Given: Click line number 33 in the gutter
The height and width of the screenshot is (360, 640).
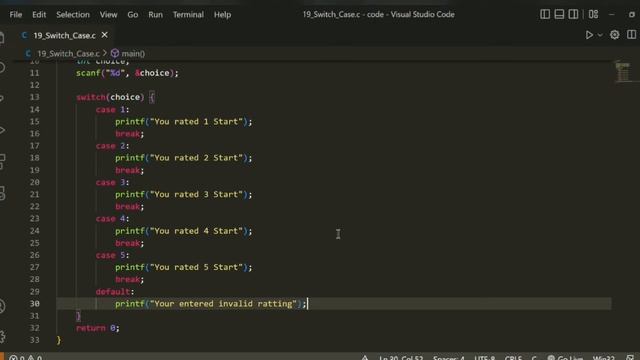Looking at the screenshot, I should 35,340.
